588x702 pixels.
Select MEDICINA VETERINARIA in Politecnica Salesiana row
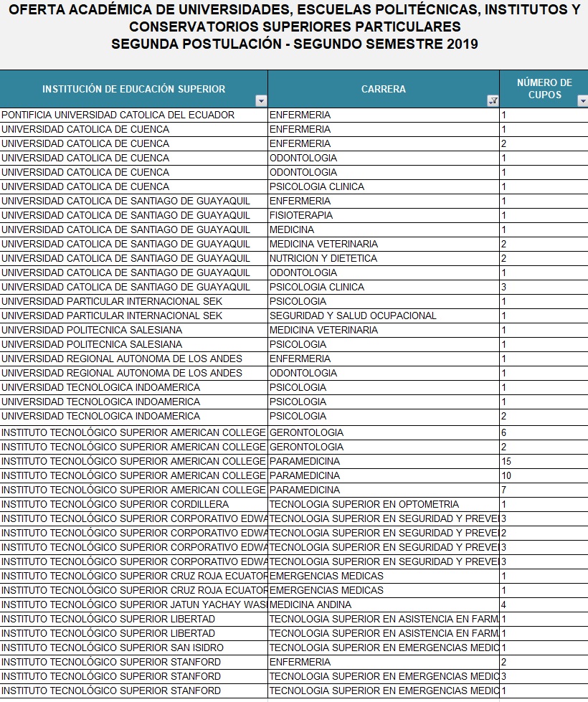(384, 330)
